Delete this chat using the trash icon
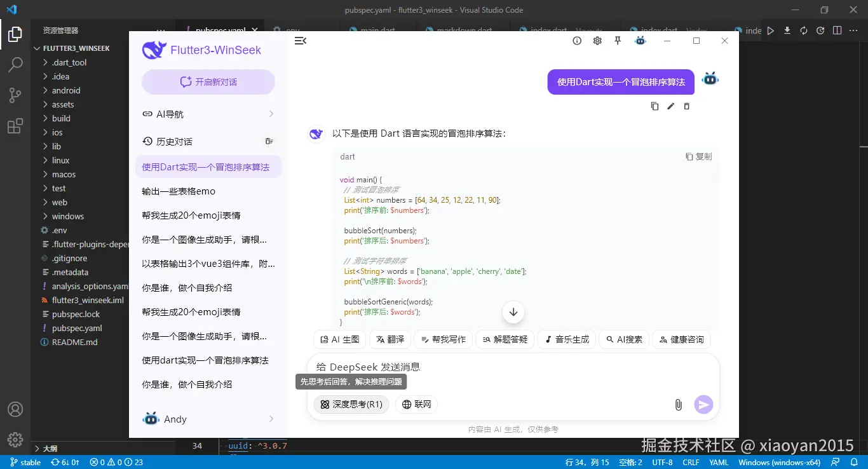The image size is (868, 469). 686,106
